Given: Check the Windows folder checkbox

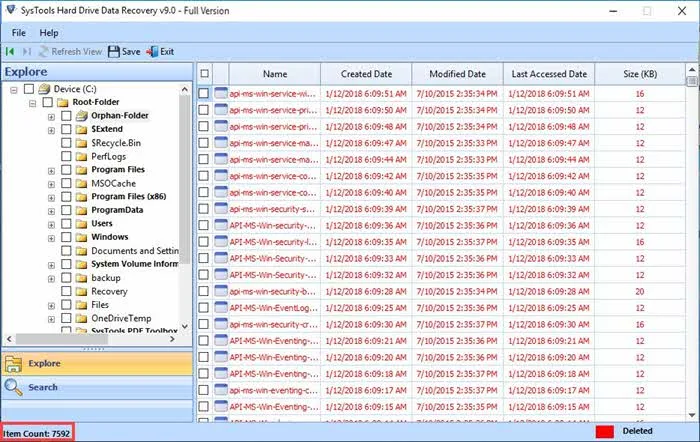Looking at the screenshot, I should coord(66,237).
